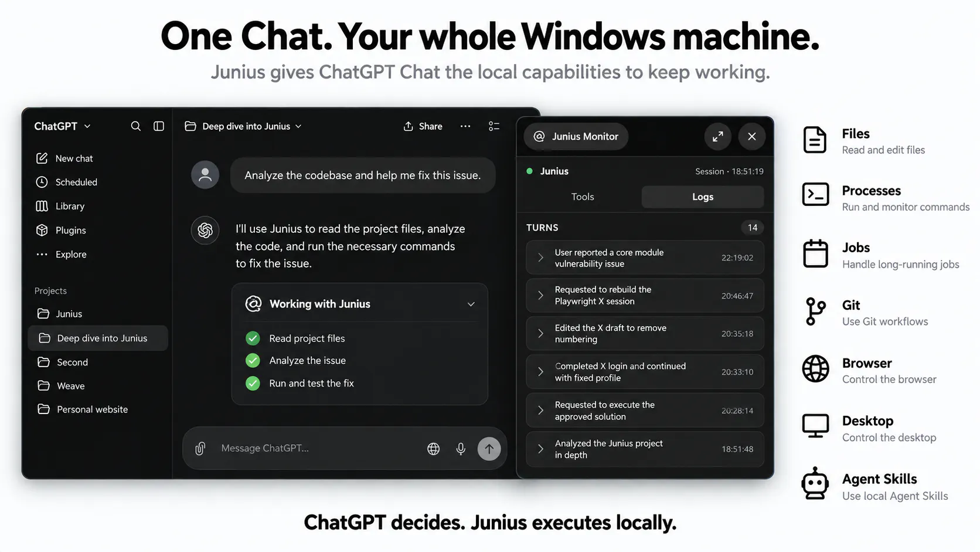Screen dimensions: 980x552
Task: Expand the Junius Monitor panel to fullscreen
Action: click(718, 137)
